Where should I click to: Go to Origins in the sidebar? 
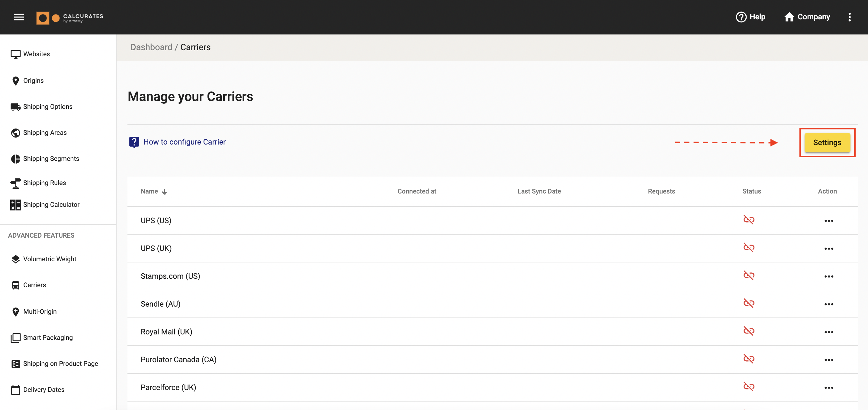(x=33, y=81)
